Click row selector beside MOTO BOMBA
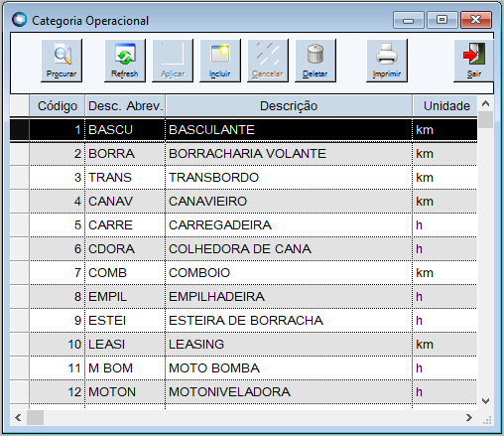504x436 pixels. click(20, 368)
